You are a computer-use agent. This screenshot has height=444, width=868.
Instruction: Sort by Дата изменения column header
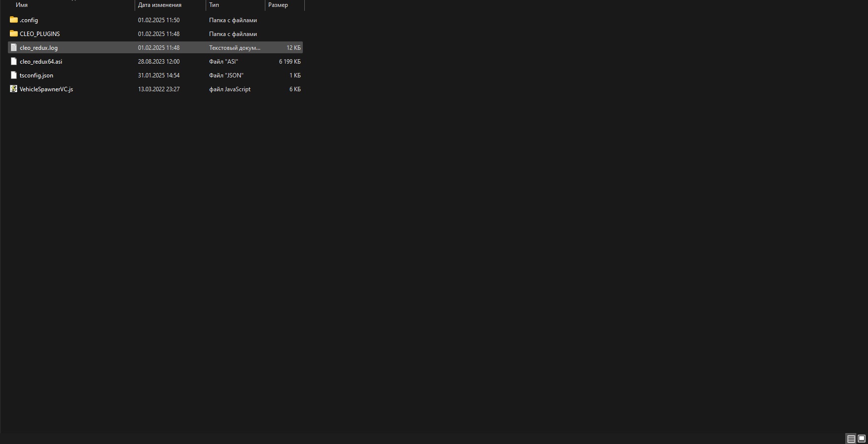pos(160,5)
